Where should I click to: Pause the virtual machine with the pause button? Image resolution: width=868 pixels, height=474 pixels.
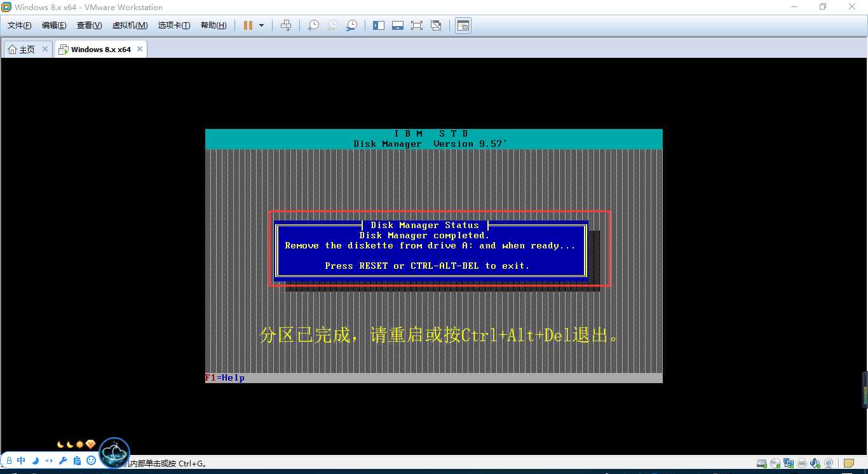(248, 25)
